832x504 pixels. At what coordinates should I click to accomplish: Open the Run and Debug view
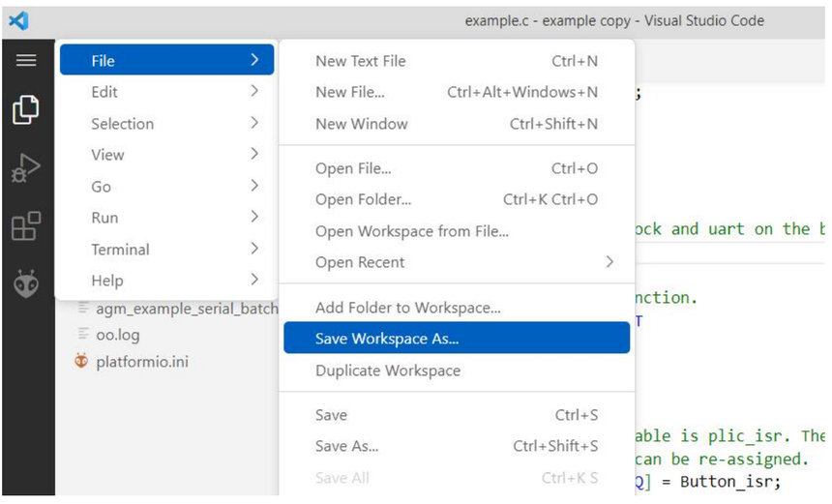click(x=25, y=168)
